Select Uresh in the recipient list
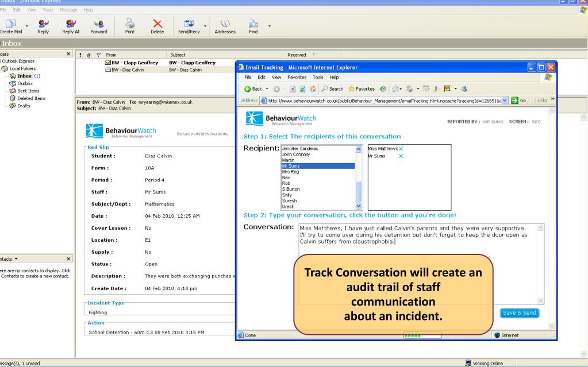Image resolution: width=588 pixels, height=367 pixels. (x=318, y=207)
